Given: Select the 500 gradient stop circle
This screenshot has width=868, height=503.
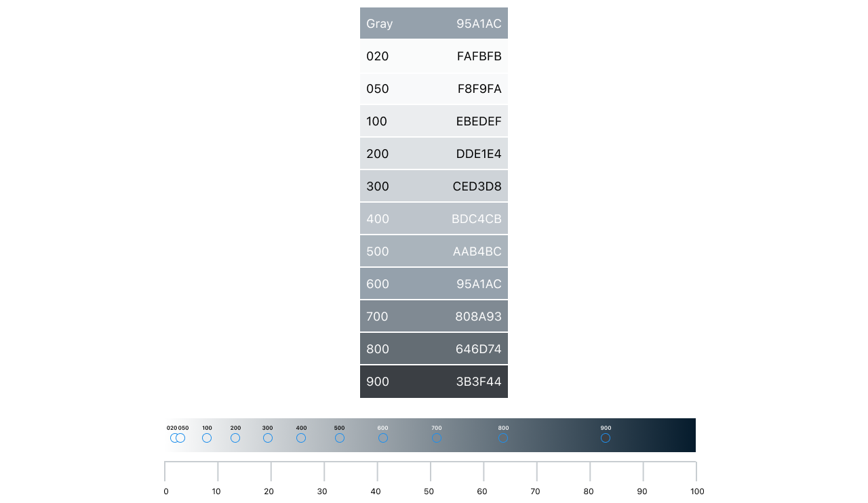Looking at the screenshot, I should coord(339,438).
